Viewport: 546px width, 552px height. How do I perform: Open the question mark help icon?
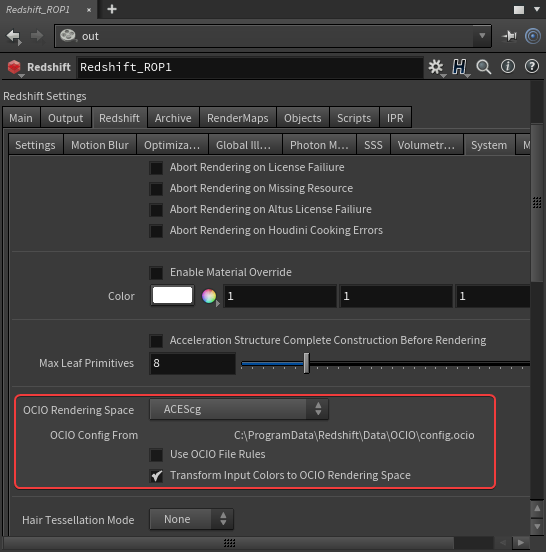click(532, 67)
